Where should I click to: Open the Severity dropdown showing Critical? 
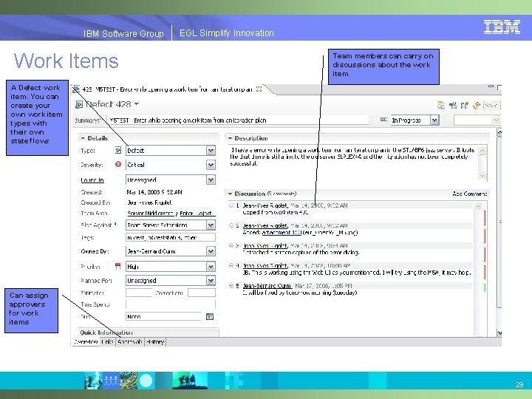(x=211, y=165)
